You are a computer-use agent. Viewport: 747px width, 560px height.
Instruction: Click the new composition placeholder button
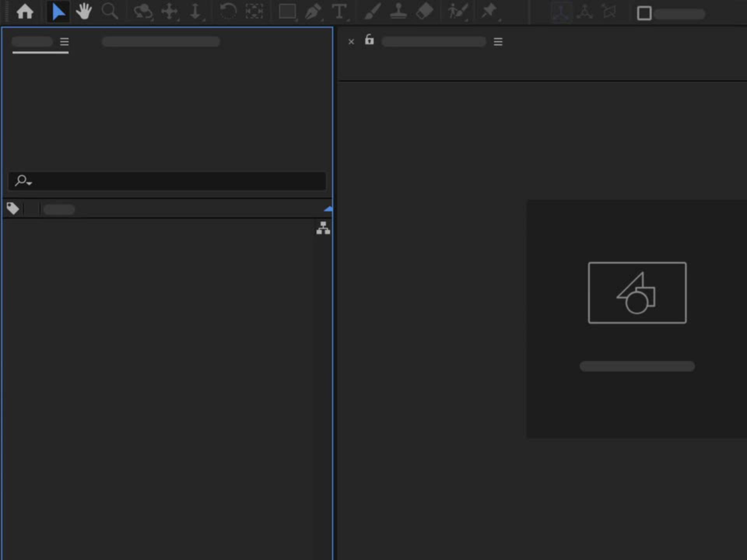(637, 293)
